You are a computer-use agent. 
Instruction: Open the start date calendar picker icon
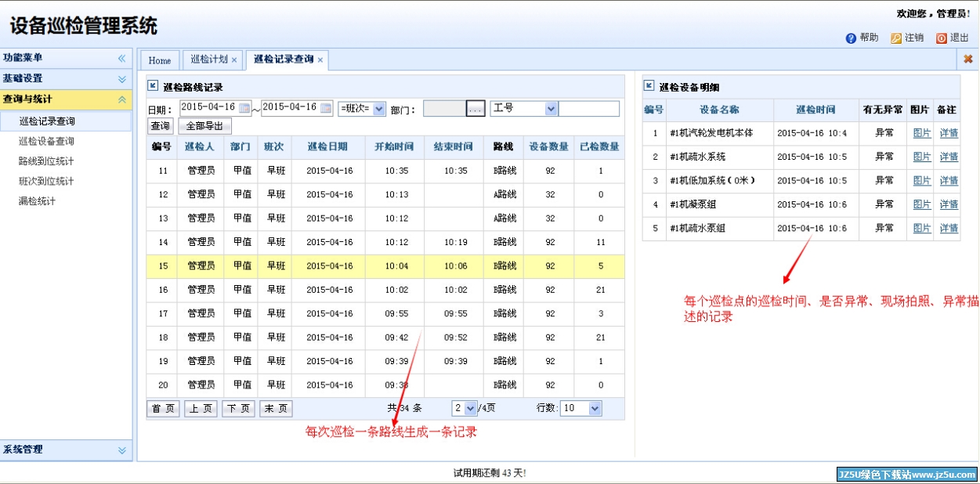click(244, 108)
